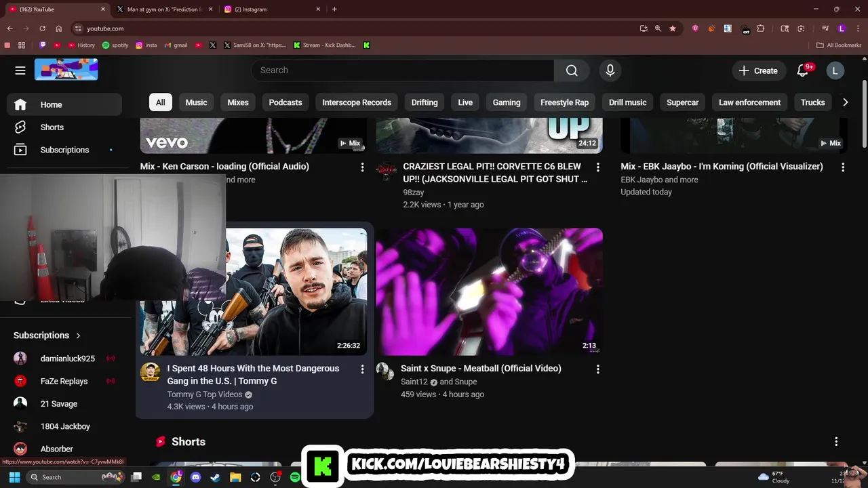Open Shorts section options menu
Screen dimensions: 868x488
click(x=836, y=441)
